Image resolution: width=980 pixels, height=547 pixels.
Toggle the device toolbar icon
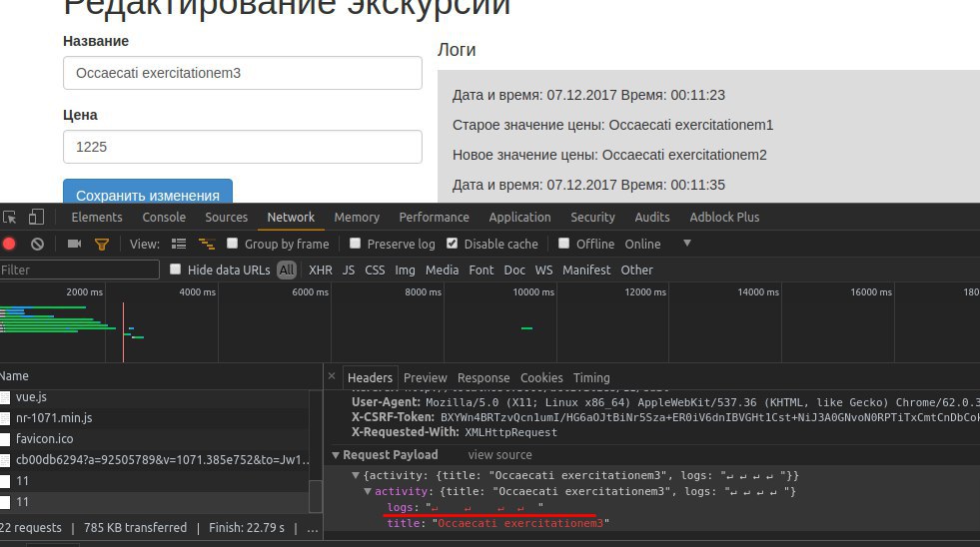click(x=36, y=217)
